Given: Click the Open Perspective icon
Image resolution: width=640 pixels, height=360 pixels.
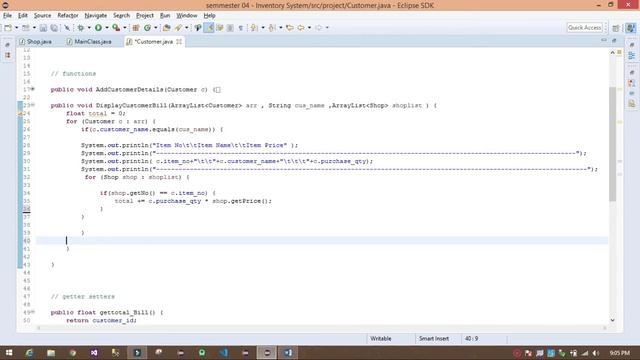Looking at the screenshot, I should 616,28.
